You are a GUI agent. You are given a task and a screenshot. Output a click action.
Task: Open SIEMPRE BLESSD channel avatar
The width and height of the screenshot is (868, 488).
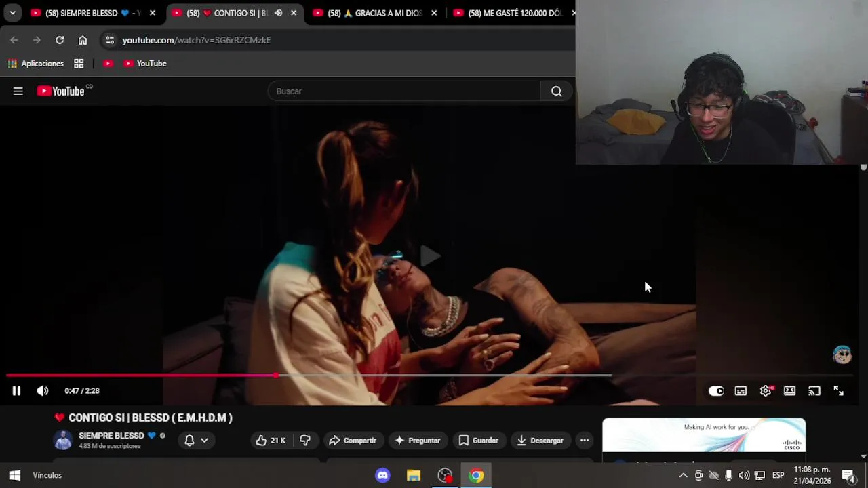[x=63, y=441]
